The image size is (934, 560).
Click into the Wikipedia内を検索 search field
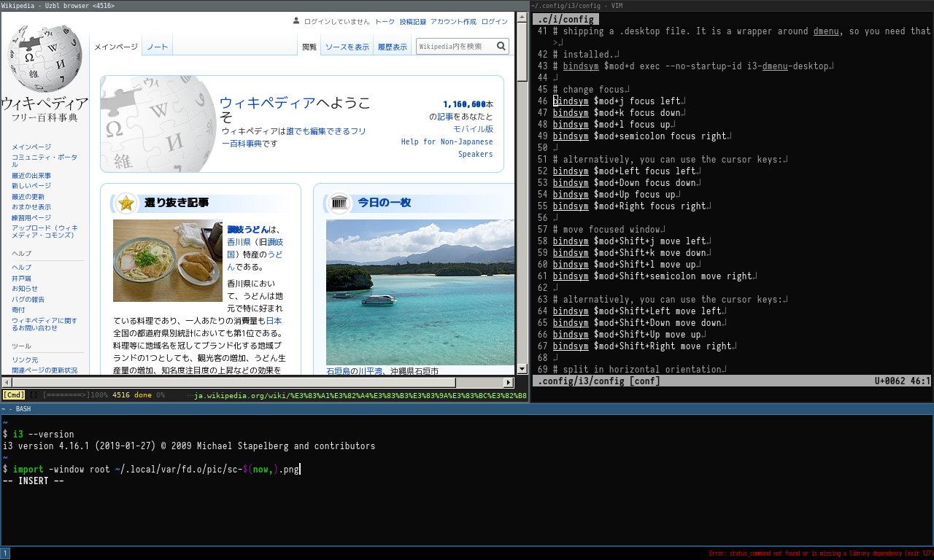click(x=455, y=46)
